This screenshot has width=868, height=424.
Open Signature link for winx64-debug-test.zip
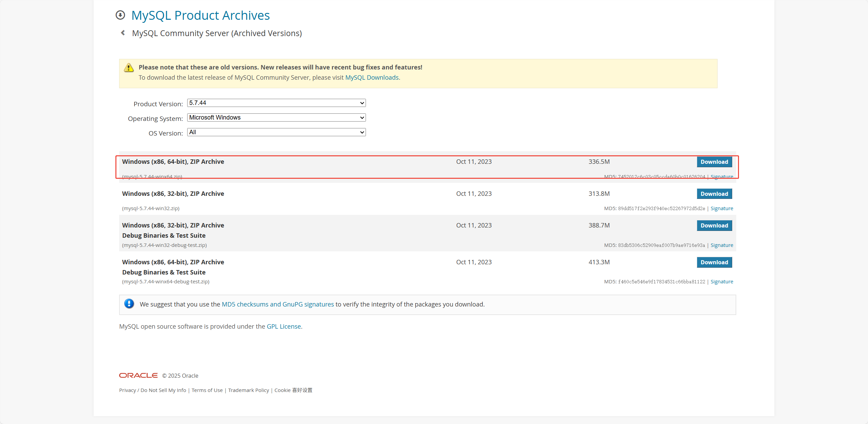(x=722, y=282)
